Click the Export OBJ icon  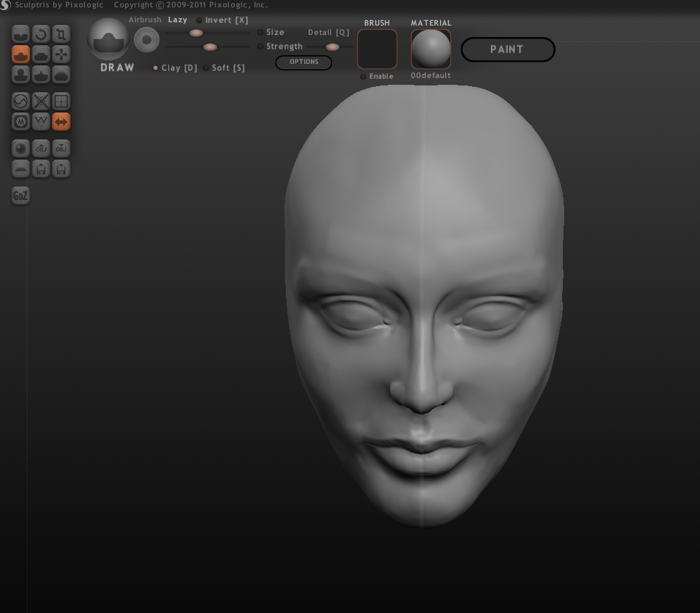[61, 149]
